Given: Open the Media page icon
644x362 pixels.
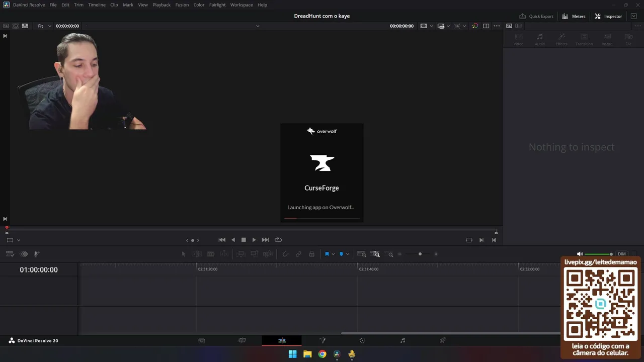Looking at the screenshot, I should [201, 340].
